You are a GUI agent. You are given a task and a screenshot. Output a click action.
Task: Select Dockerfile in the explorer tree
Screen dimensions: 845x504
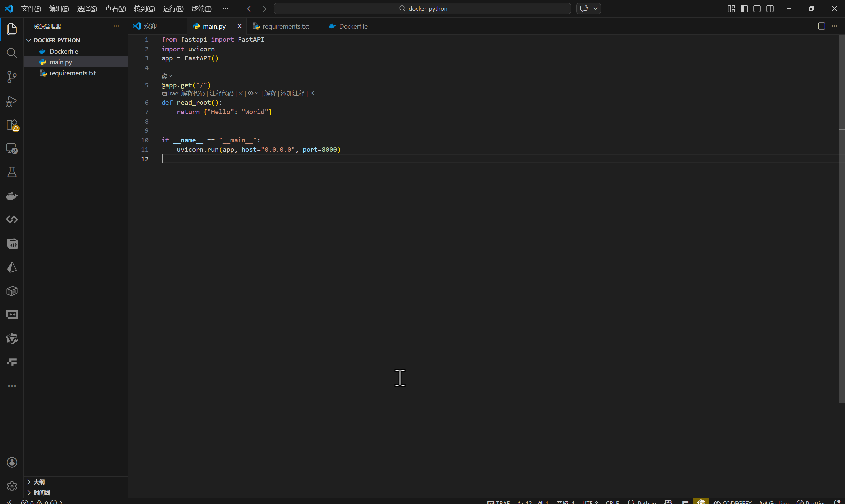tap(75, 51)
